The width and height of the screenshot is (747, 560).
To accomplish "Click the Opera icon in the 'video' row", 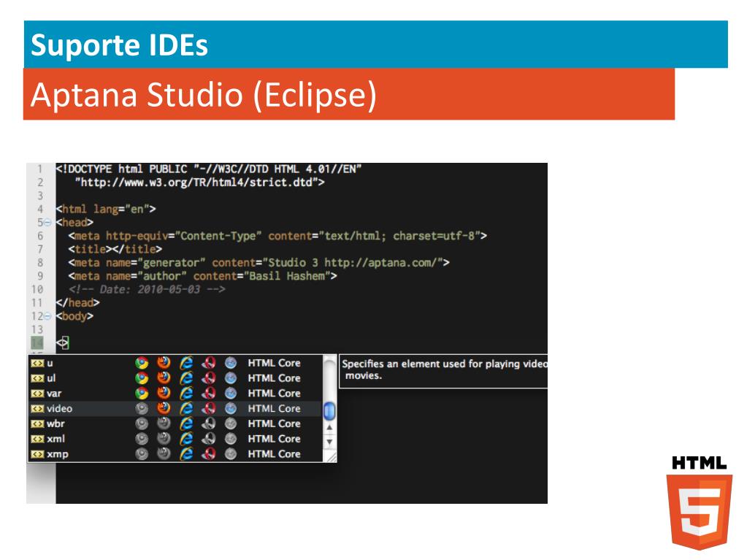I will [208, 409].
